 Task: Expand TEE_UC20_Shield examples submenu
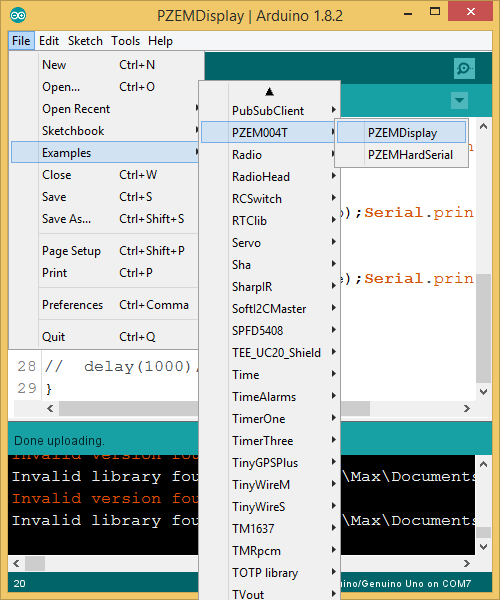pyautogui.click(x=269, y=353)
